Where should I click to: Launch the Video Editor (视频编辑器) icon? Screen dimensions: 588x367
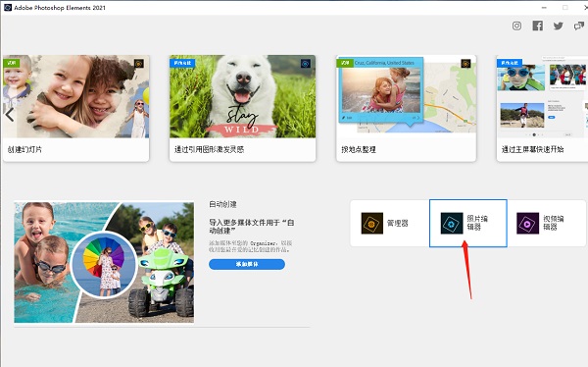527,223
